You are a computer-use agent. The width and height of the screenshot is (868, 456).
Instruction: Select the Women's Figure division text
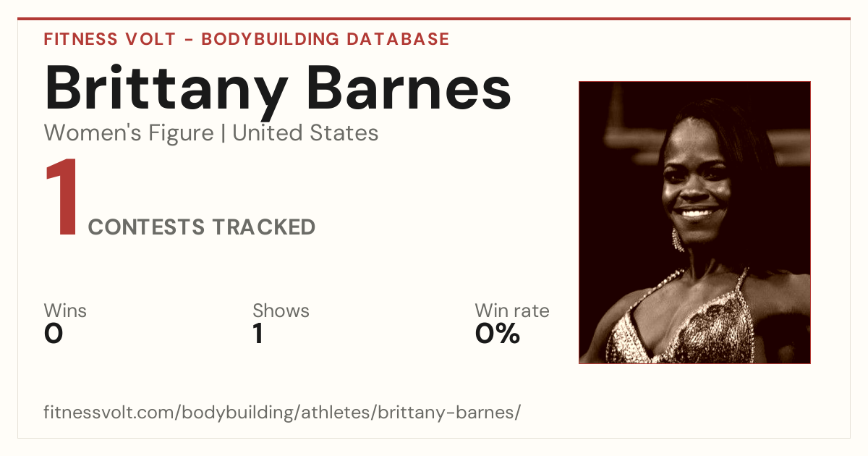click(129, 133)
